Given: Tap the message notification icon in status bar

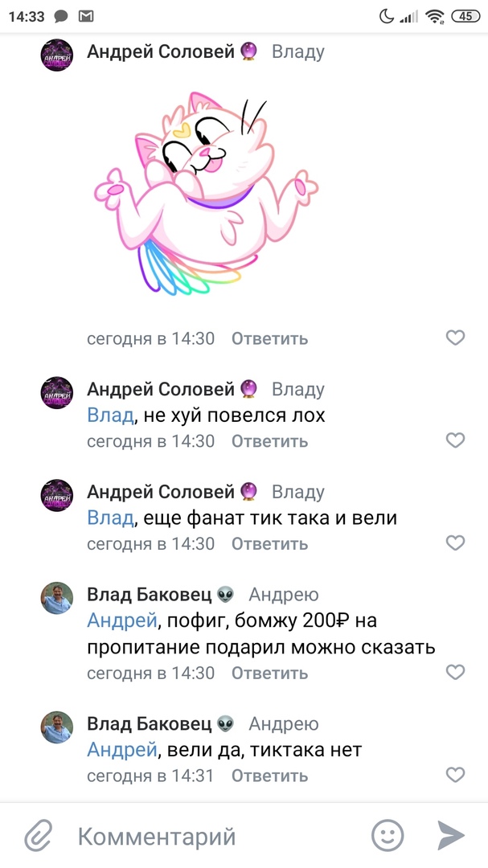Looking at the screenshot, I should tap(61, 17).
